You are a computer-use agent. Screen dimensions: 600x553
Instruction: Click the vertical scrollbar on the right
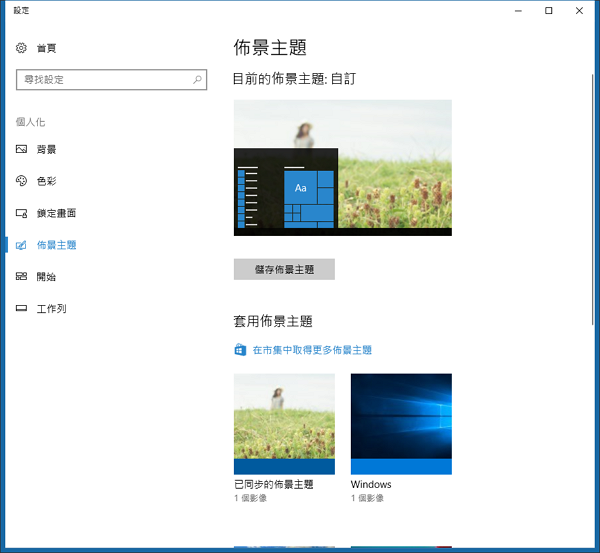[593, 199]
